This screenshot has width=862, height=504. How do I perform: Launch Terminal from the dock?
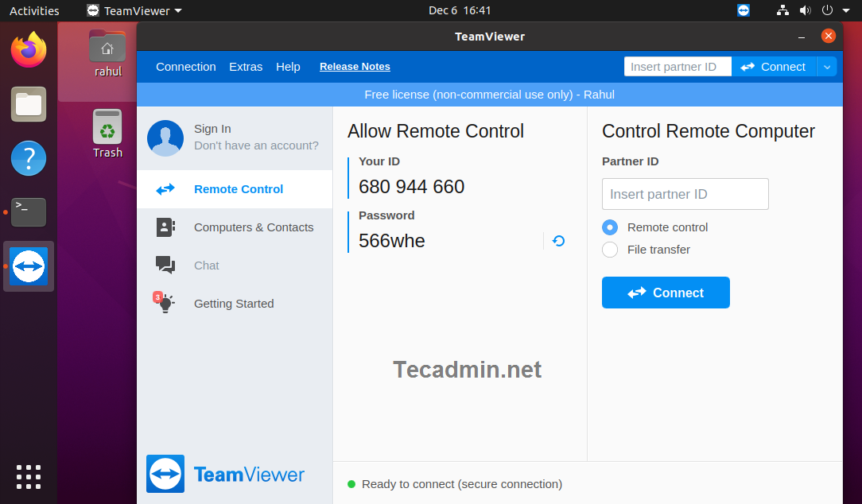click(29, 212)
